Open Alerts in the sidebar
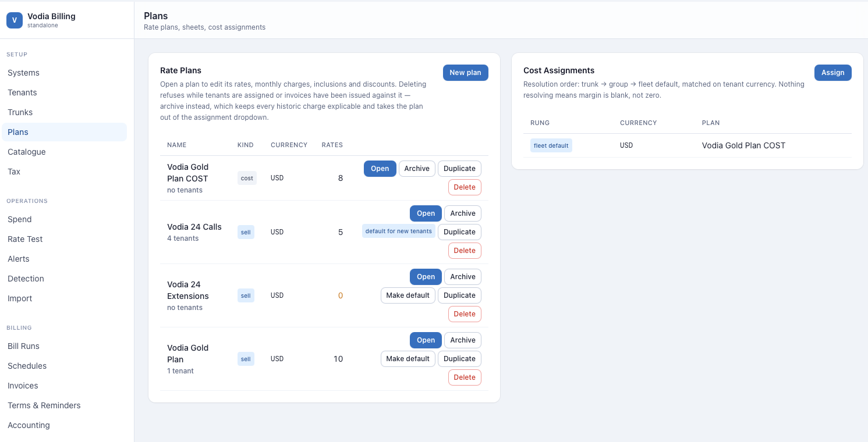Image resolution: width=868 pixels, height=442 pixels. click(64, 259)
